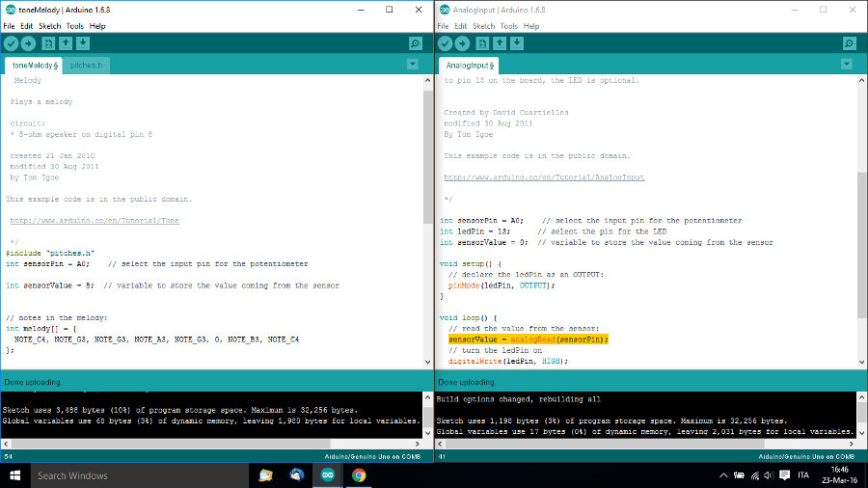Open File menu in toneMelody window
868x488 pixels.
(x=9, y=26)
